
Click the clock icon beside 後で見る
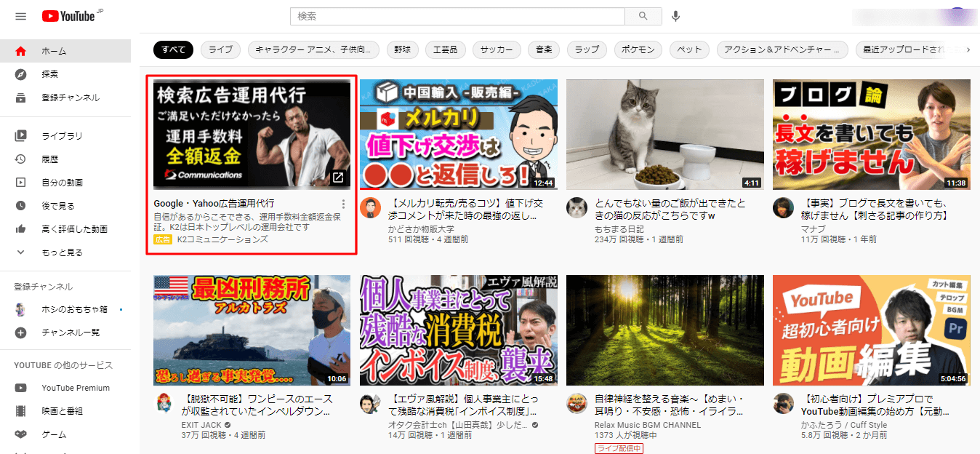(20, 206)
